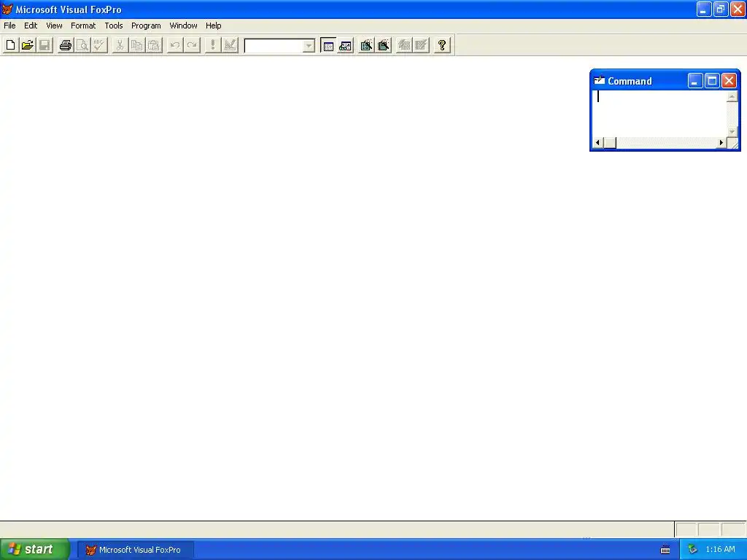Close the Command window
This screenshot has height=560, width=747.
point(729,81)
